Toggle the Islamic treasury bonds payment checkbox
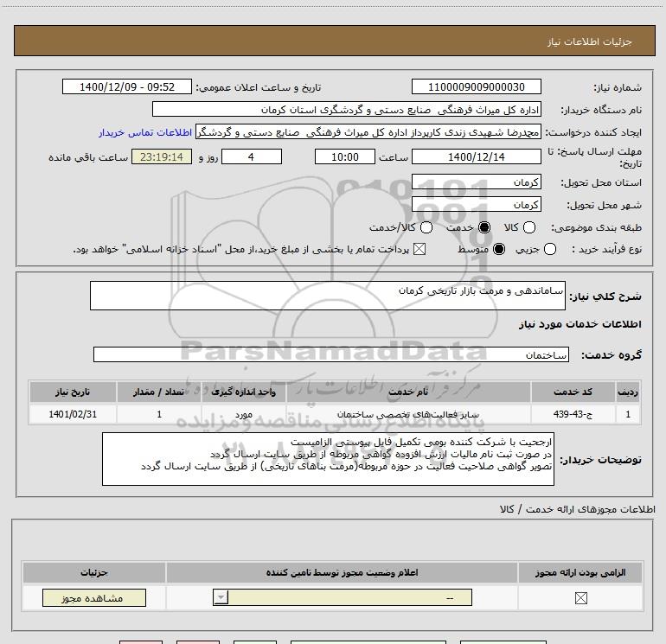The image size is (666, 644). click(419, 249)
